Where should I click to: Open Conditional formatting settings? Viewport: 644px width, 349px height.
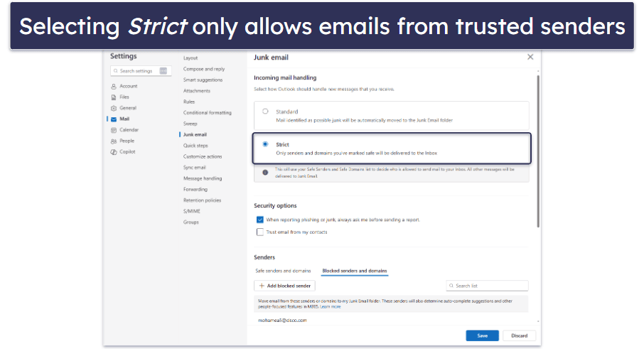pos(208,113)
